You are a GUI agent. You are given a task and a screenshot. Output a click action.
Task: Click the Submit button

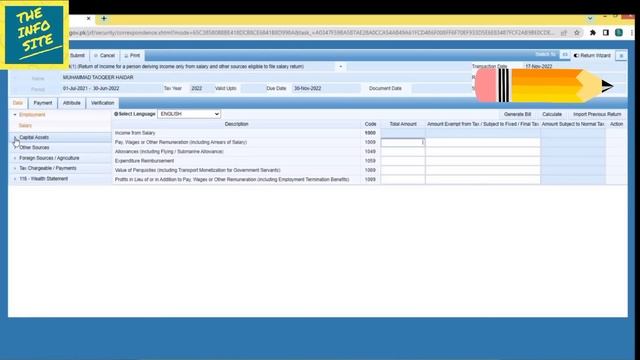tap(77, 56)
